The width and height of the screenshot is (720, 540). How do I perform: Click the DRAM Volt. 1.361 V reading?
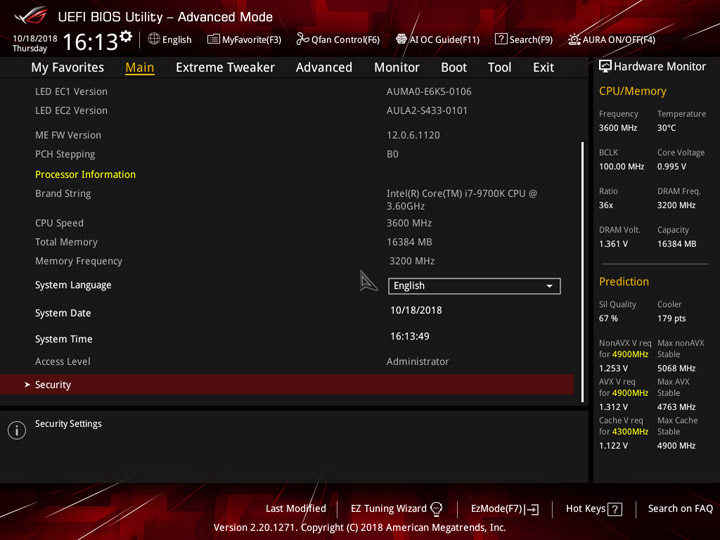[x=613, y=244]
